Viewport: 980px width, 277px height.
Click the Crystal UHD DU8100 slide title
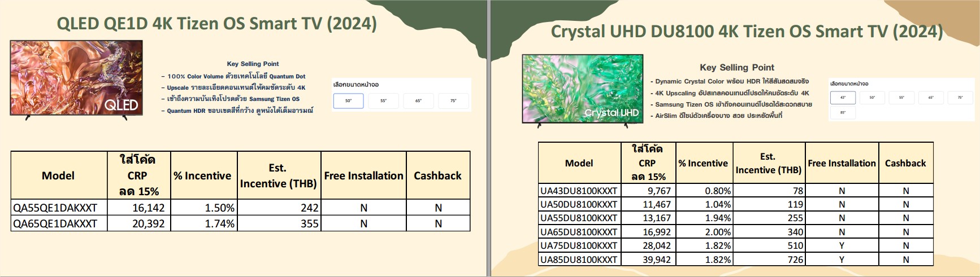tap(747, 32)
